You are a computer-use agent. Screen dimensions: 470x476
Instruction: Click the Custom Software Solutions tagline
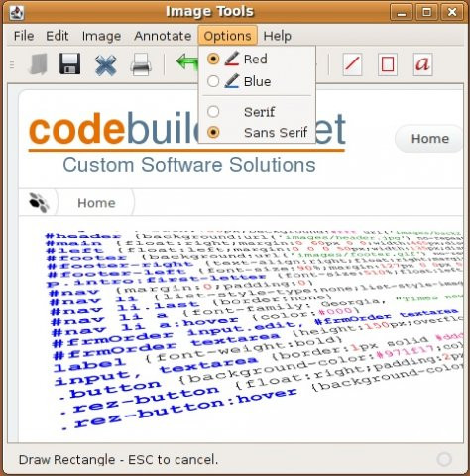(x=189, y=165)
